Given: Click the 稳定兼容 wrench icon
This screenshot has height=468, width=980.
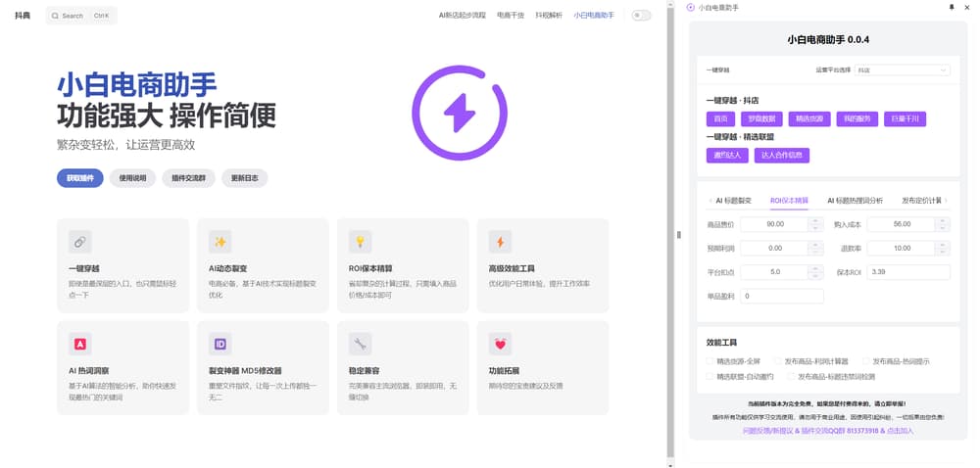Looking at the screenshot, I should (361, 344).
